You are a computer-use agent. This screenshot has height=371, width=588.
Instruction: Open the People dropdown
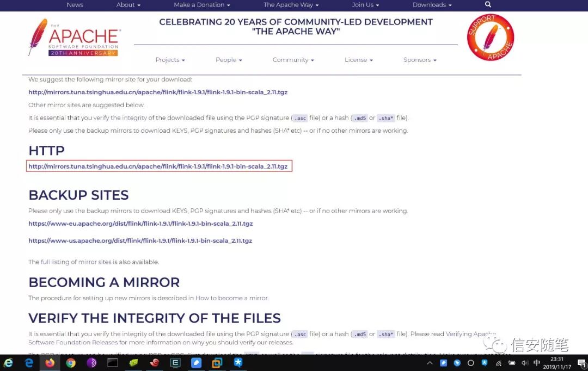[229, 60]
